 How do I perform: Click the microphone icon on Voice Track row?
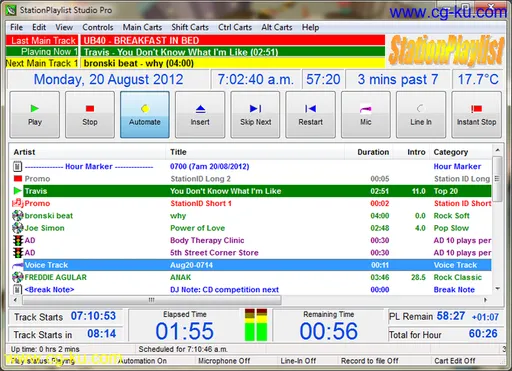pos(17,265)
